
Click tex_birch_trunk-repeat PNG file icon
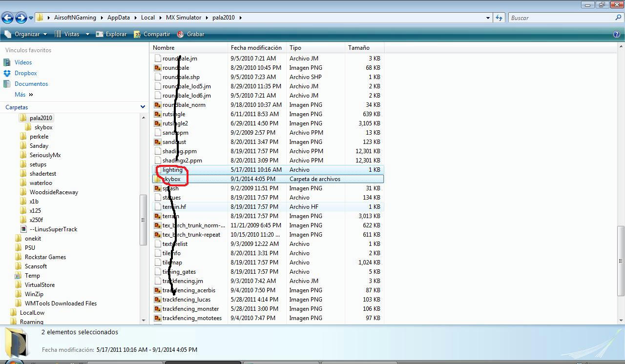(158, 235)
